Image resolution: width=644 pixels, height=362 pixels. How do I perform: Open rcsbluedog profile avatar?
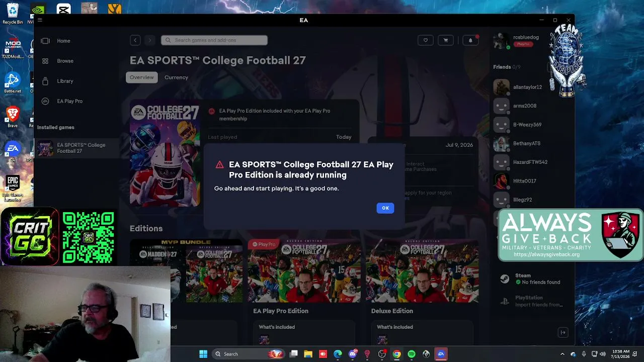pos(501,40)
